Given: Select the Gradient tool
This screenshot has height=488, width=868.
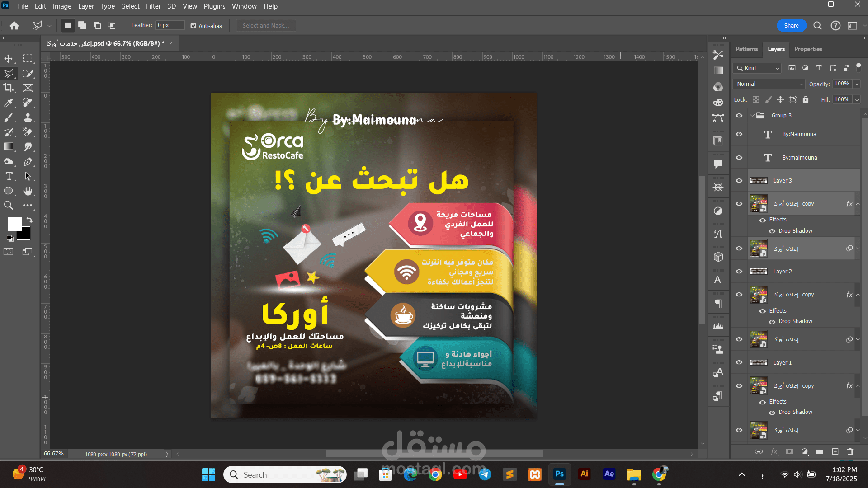Looking at the screenshot, I should coord(9,146).
